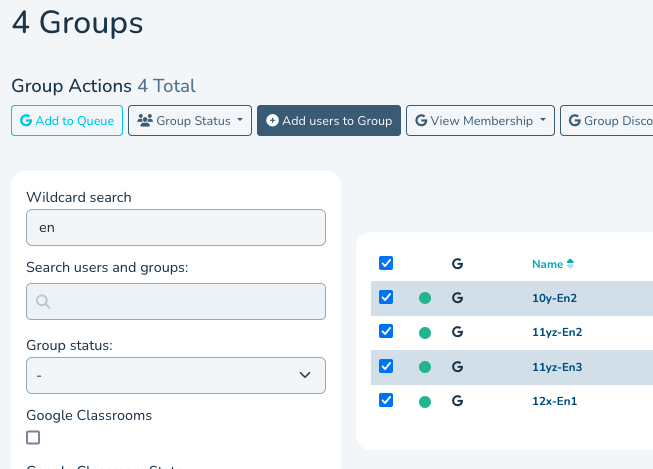Screen dimensions: 653x469
Task: Expand the View Membership dropdown
Action: (x=480, y=121)
